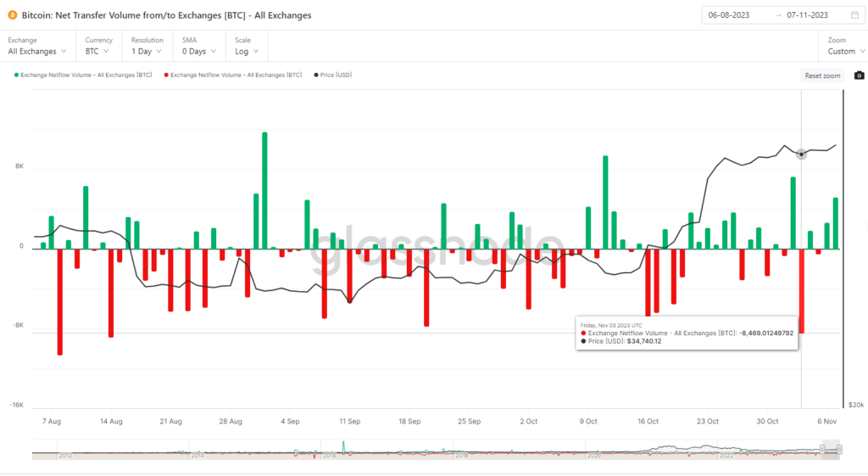Viewport: 868px width, 476px height.
Task: Open the calendar icon in date range
Action: (x=854, y=15)
